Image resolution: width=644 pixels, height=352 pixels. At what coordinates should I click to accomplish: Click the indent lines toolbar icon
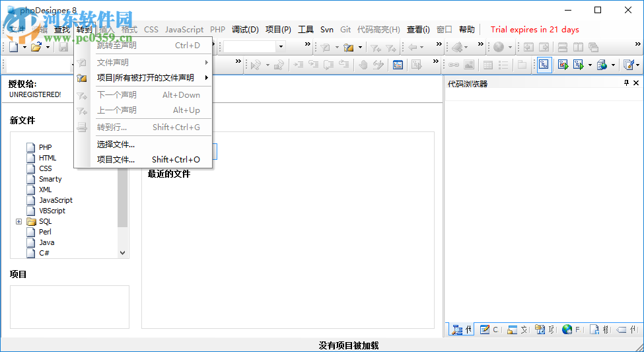(298, 65)
